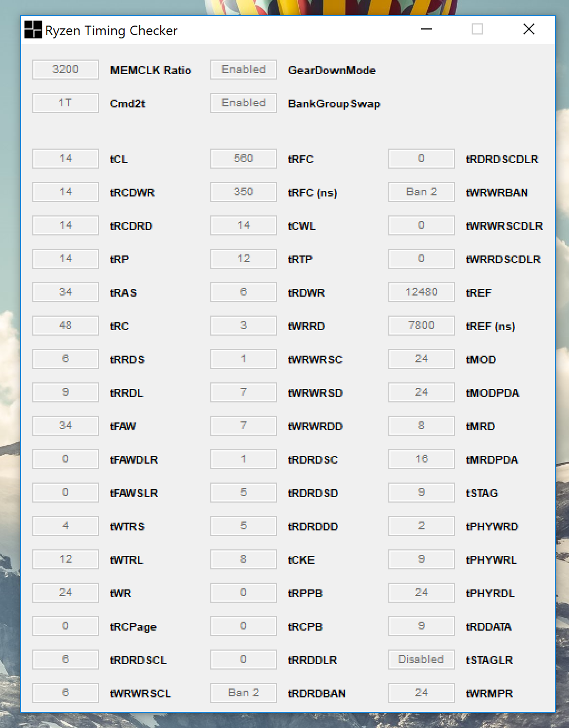
Task: Select the tRP value field
Action: (x=66, y=259)
